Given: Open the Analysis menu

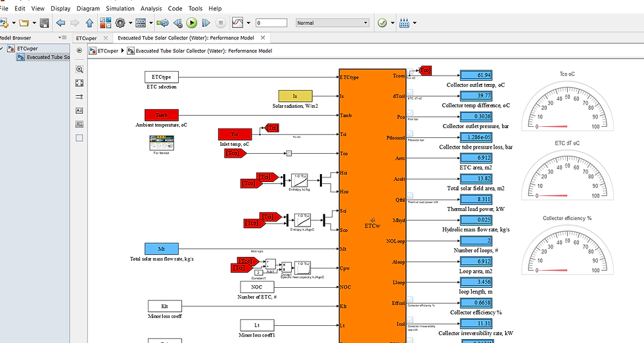Looking at the screenshot, I should click(151, 9).
